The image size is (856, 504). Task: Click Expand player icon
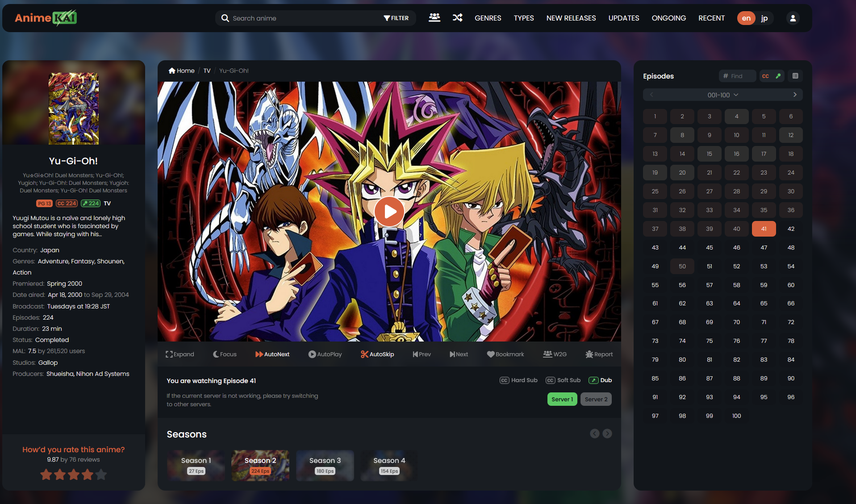click(180, 354)
